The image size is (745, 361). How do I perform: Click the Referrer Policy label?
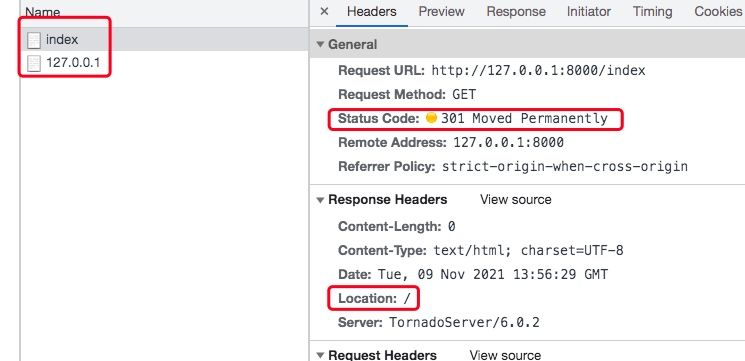tap(387, 167)
